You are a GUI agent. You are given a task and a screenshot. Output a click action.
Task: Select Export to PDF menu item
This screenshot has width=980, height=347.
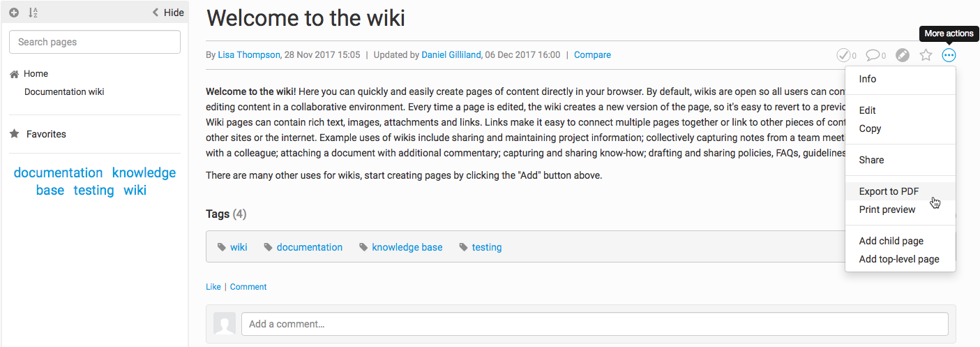pos(889,191)
